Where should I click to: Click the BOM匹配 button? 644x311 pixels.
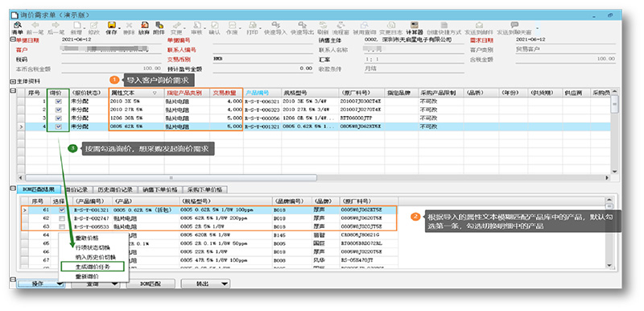pos(151,284)
